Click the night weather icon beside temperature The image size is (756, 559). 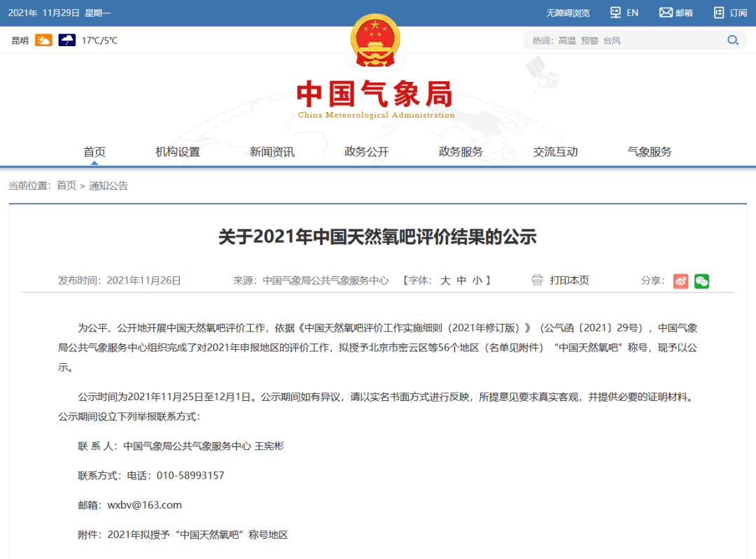67,40
